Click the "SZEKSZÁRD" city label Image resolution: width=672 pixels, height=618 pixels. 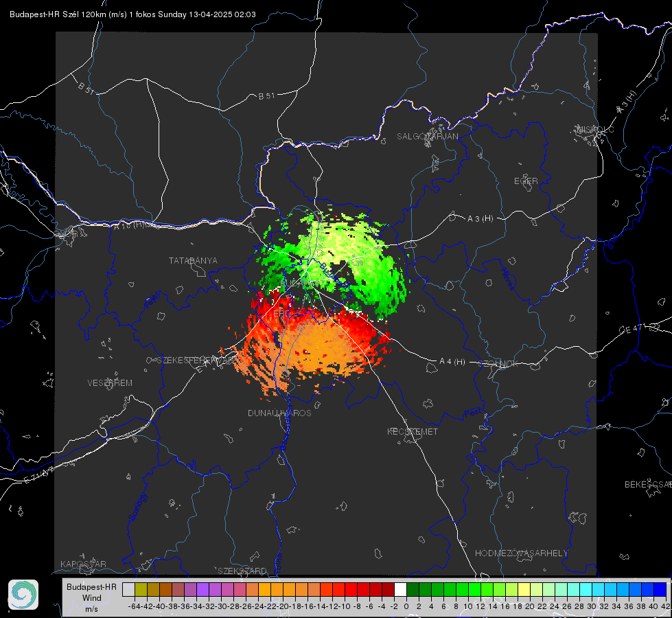pyautogui.click(x=242, y=571)
